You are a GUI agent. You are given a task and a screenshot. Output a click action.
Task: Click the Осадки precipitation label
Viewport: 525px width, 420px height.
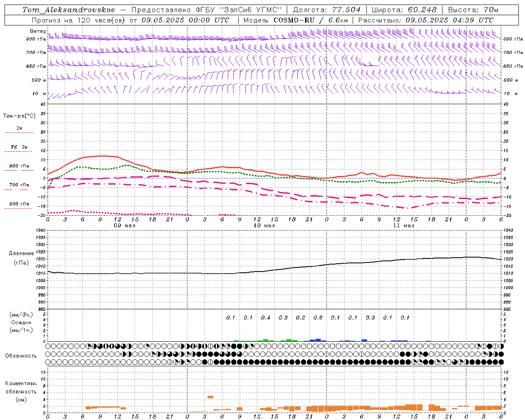tap(21, 322)
